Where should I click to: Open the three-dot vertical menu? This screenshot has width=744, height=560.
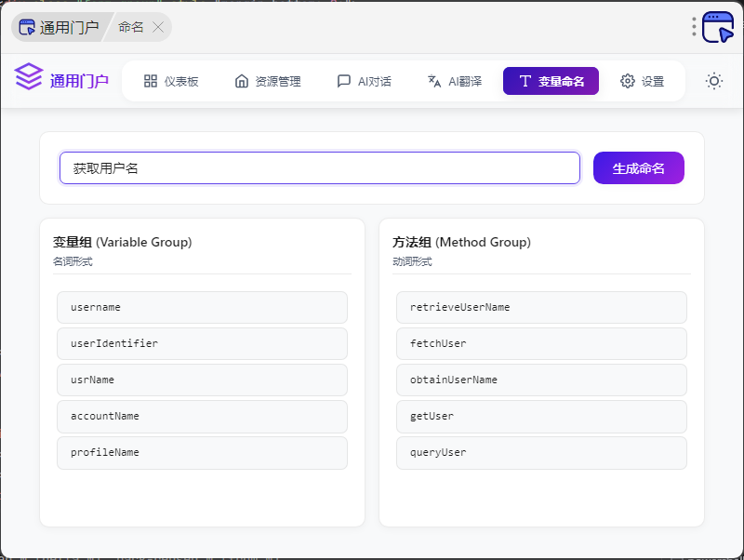(694, 27)
